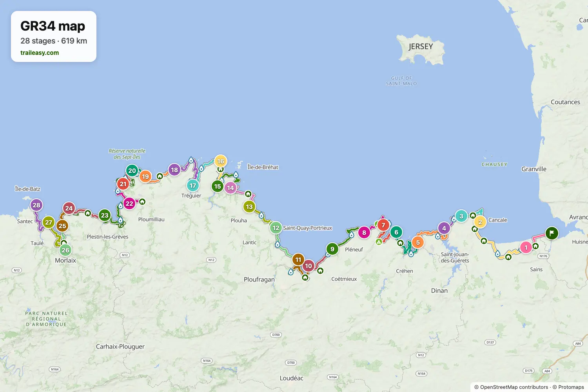Open stage 10 marker
The height and width of the screenshot is (392, 588).
[x=309, y=266]
